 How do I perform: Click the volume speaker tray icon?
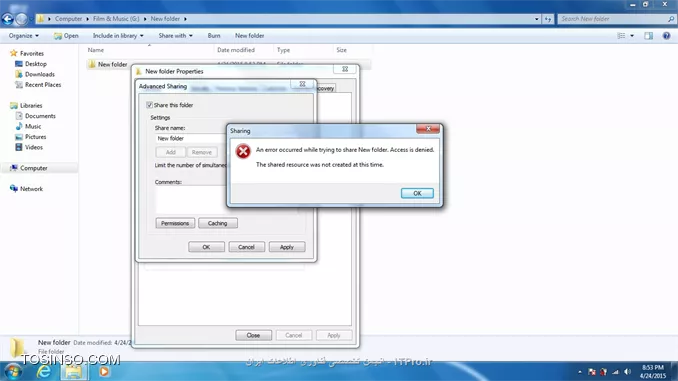pos(627,372)
